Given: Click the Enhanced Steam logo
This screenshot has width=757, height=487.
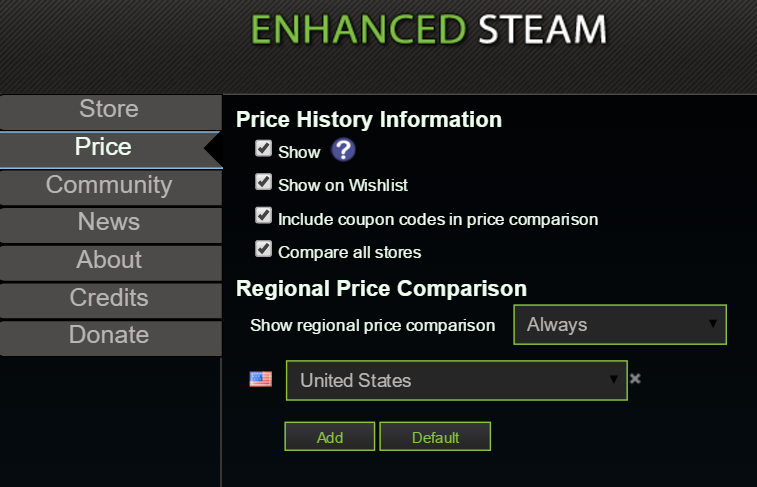Looking at the screenshot, I should [x=429, y=30].
